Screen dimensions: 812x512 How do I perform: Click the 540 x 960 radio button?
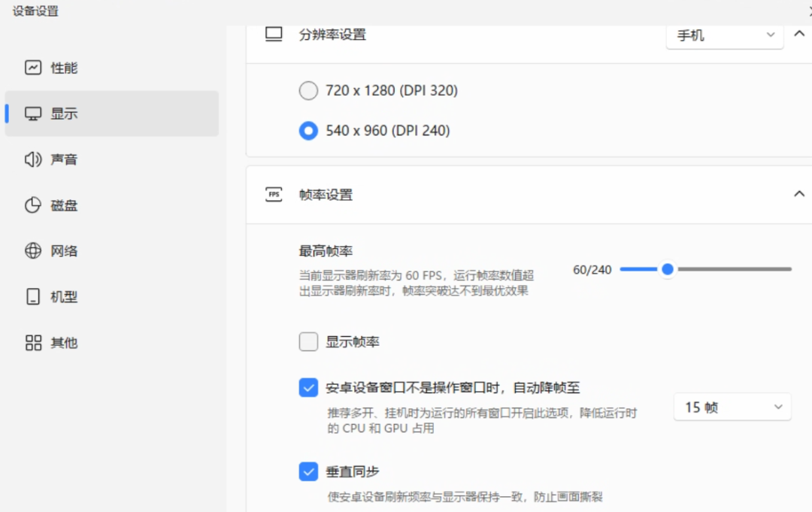coord(308,130)
